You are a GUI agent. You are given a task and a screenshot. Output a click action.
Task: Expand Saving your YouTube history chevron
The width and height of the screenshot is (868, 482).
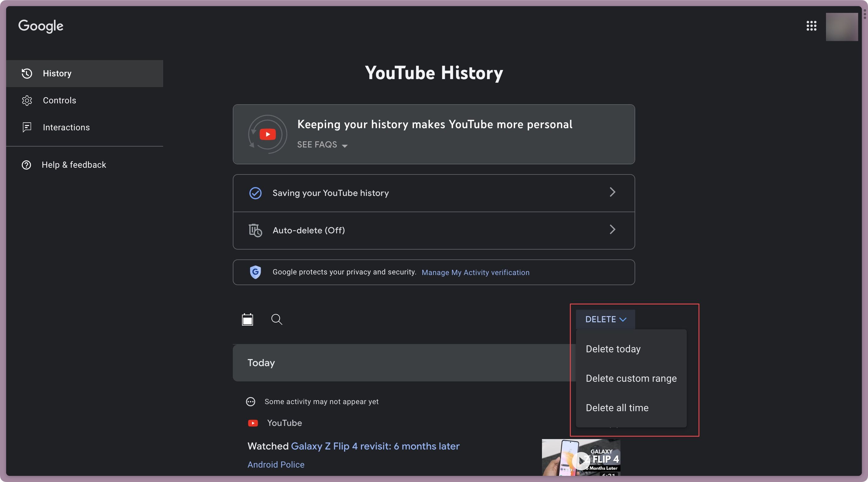coord(612,192)
